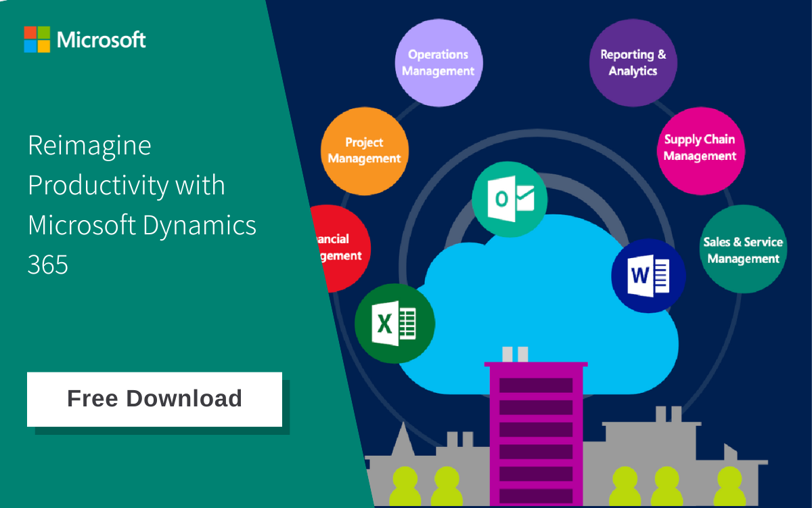Select the Reporting & Analytics circle
Viewport: 812px width, 508px height.
pos(633,62)
